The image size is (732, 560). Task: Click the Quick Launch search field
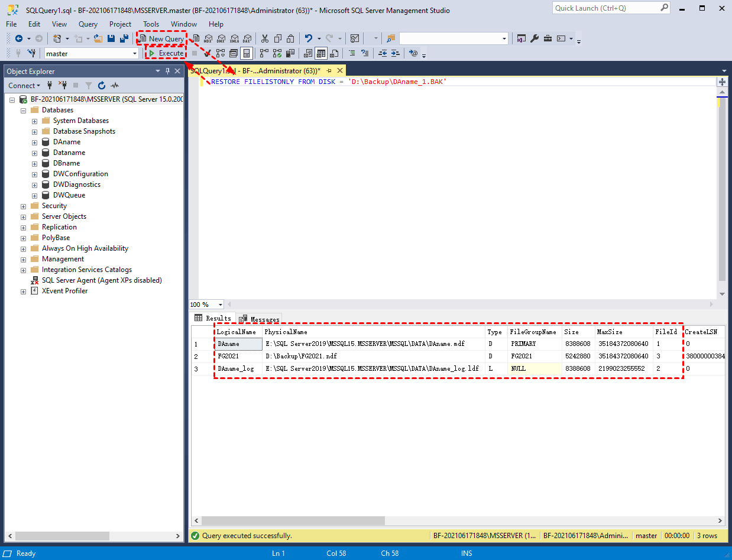[604, 8]
